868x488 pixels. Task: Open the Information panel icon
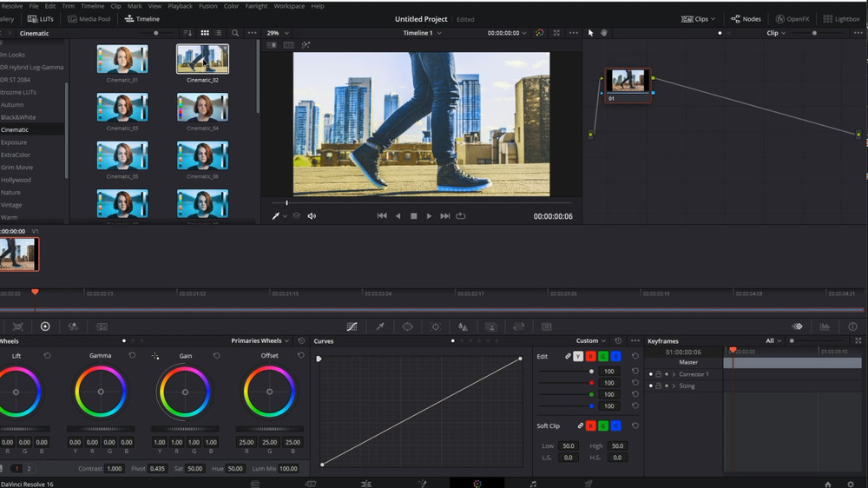click(x=852, y=326)
